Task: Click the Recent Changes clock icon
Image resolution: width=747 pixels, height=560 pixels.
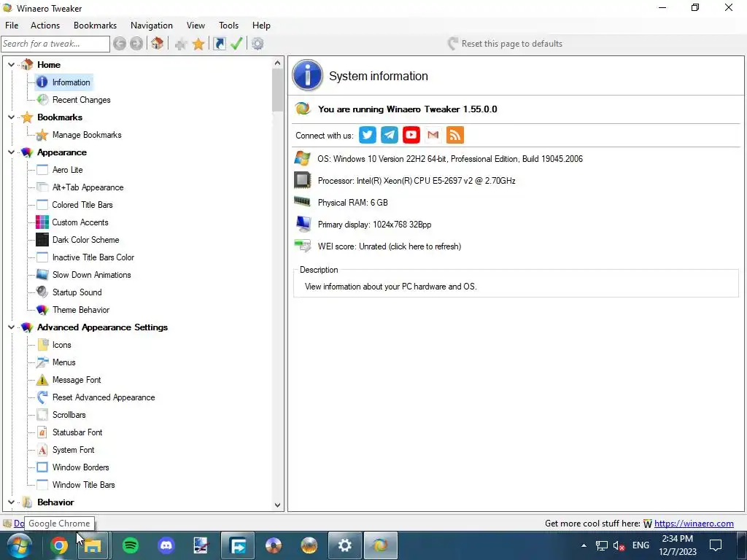Action: pos(42,100)
